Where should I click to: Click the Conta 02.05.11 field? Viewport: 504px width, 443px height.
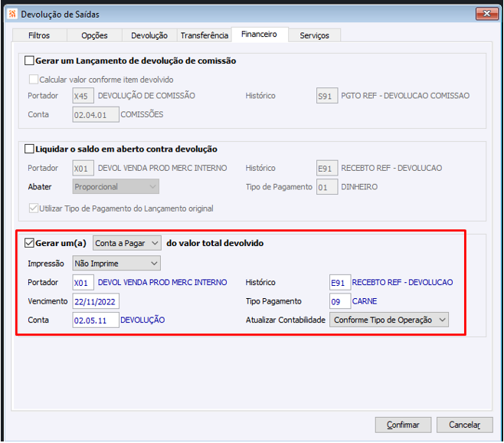(96, 320)
